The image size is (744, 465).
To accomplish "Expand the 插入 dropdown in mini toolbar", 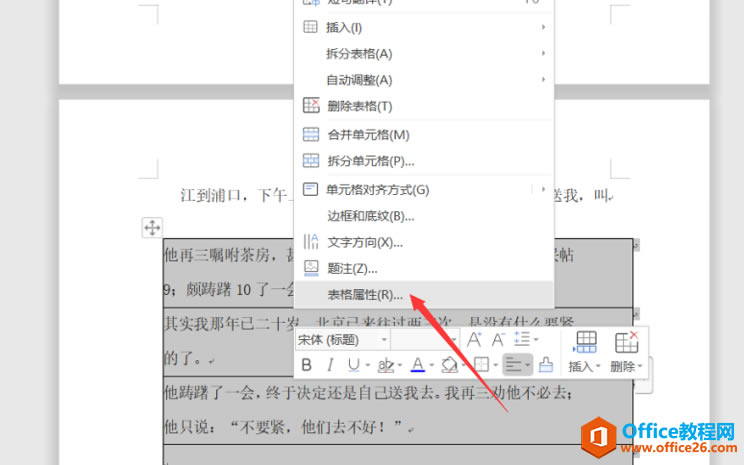I will tap(585, 352).
